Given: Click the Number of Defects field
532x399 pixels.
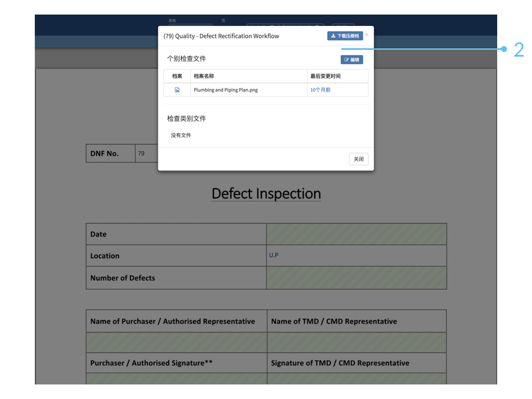Looking at the screenshot, I should pyautogui.click(x=356, y=278).
